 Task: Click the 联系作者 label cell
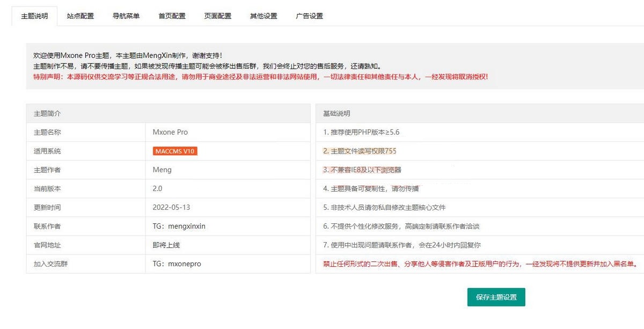click(x=86, y=226)
